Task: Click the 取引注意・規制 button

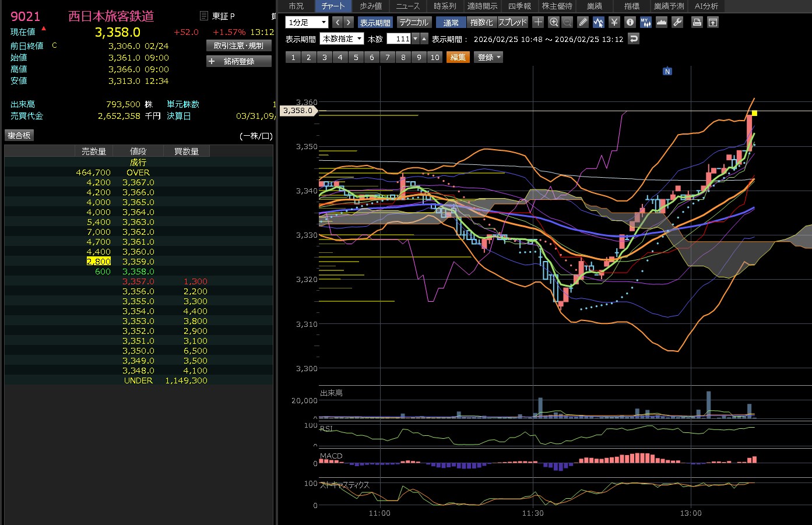Action: coord(239,45)
